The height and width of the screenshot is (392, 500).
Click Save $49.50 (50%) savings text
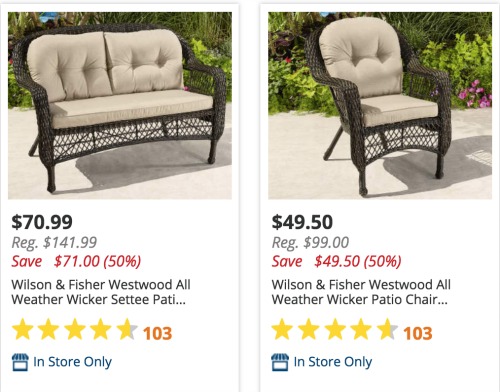[337, 261]
